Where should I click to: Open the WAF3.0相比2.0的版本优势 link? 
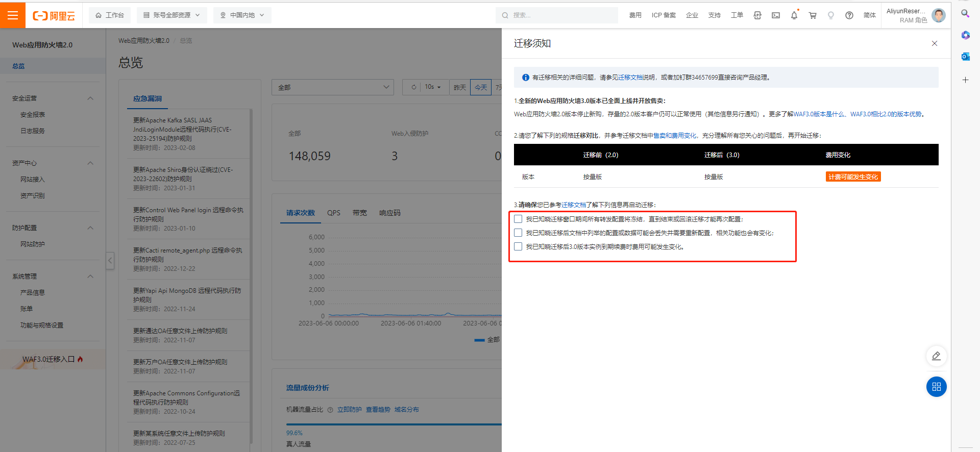point(886,114)
